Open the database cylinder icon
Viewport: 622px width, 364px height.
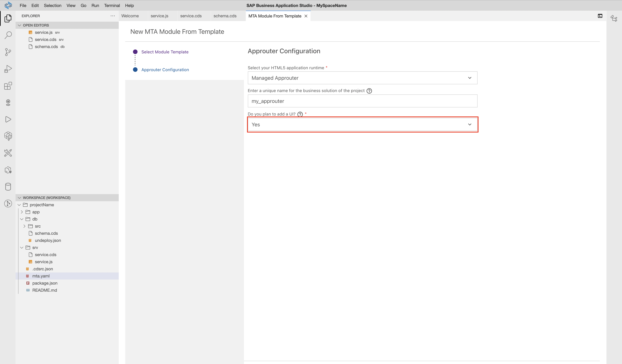point(8,187)
